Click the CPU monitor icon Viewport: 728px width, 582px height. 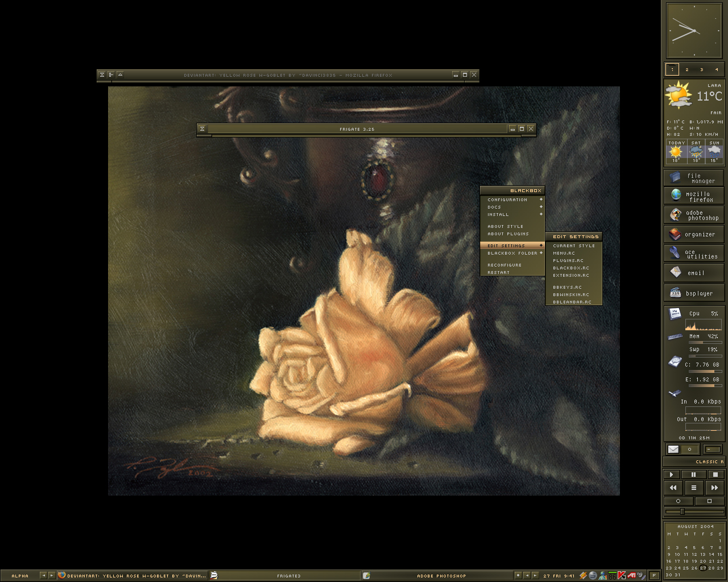[x=675, y=314]
